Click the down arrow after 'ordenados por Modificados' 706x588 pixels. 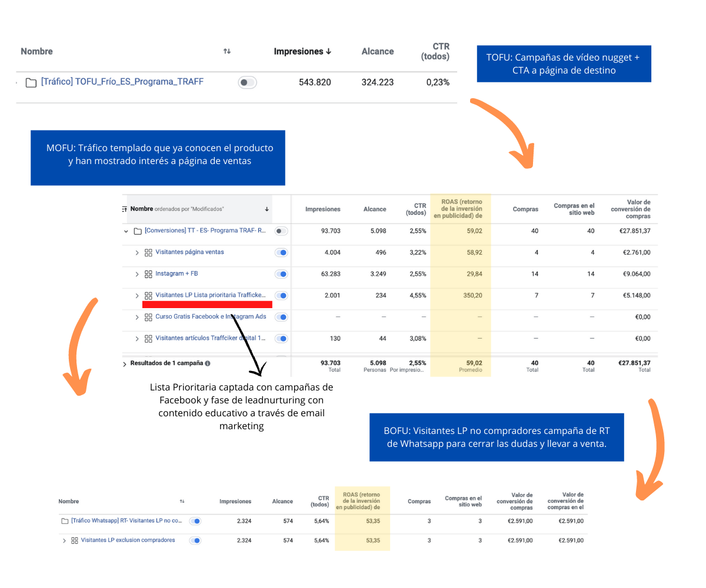pos(267,209)
